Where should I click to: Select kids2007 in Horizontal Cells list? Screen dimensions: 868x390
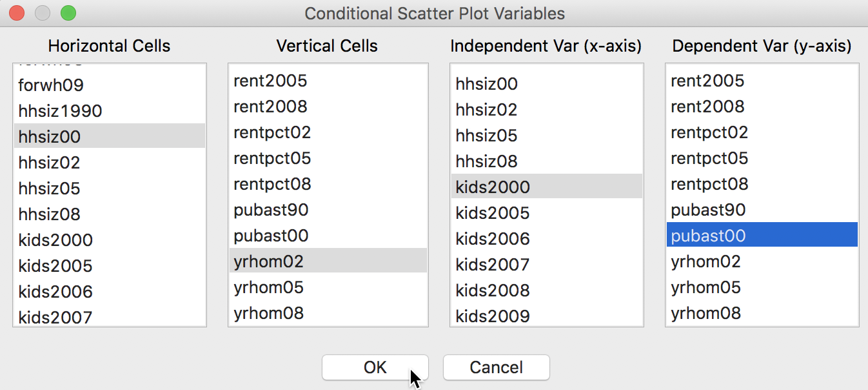point(110,316)
